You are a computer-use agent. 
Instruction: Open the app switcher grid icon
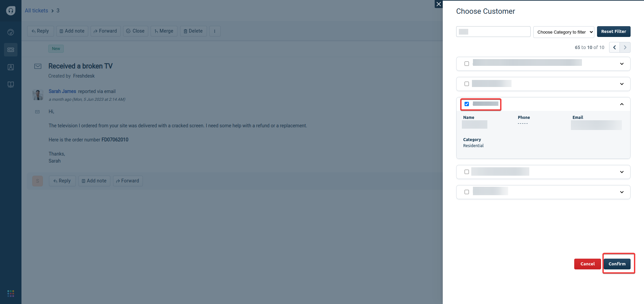point(11,294)
